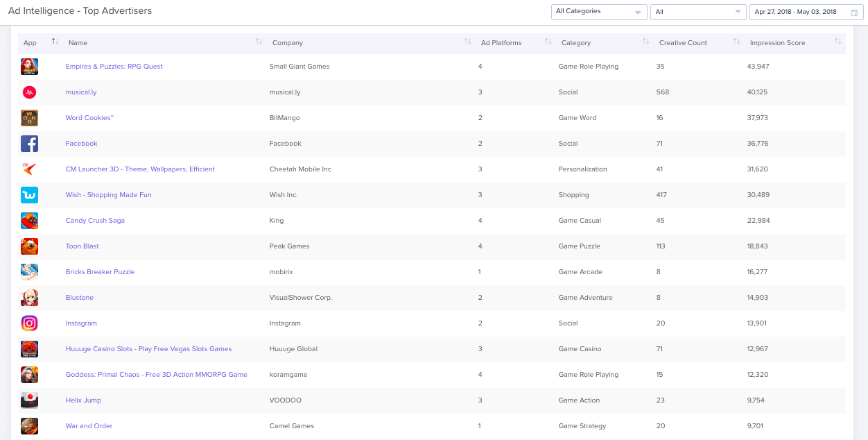Click the War and Order app icon
The image size is (868, 440).
pyautogui.click(x=29, y=426)
